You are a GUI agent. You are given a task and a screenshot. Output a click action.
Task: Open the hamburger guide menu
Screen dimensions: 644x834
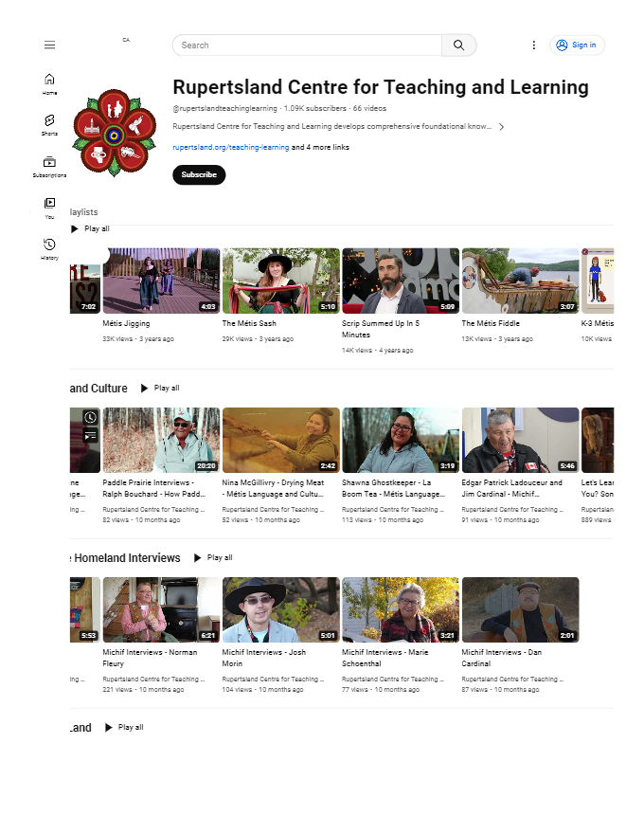(x=49, y=45)
